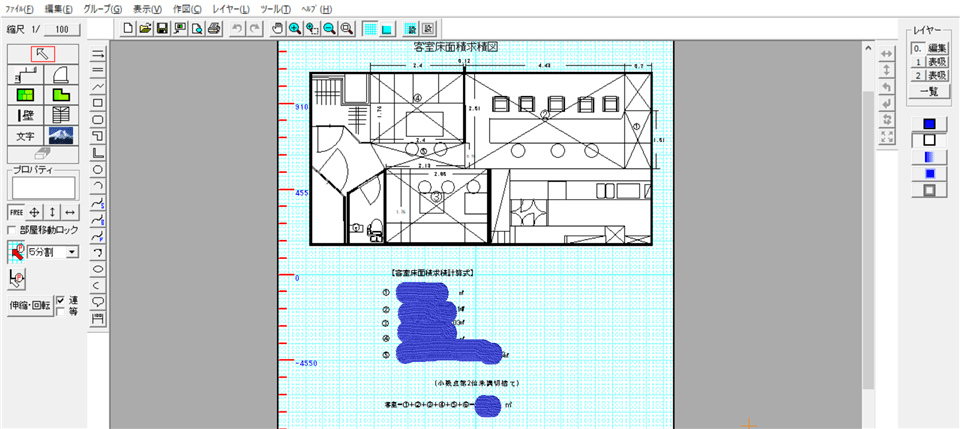
Task: Click the 伸縮・回転 button
Action: point(28,305)
